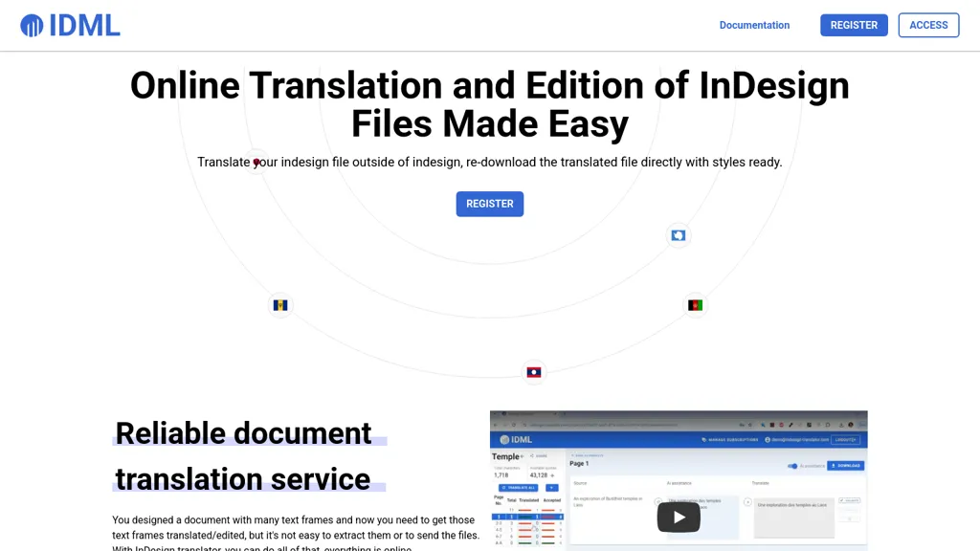The width and height of the screenshot is (980, 551).
Task: Click the plus icon next to 43,128 available quotes
Action: click(x=550, y=474)
